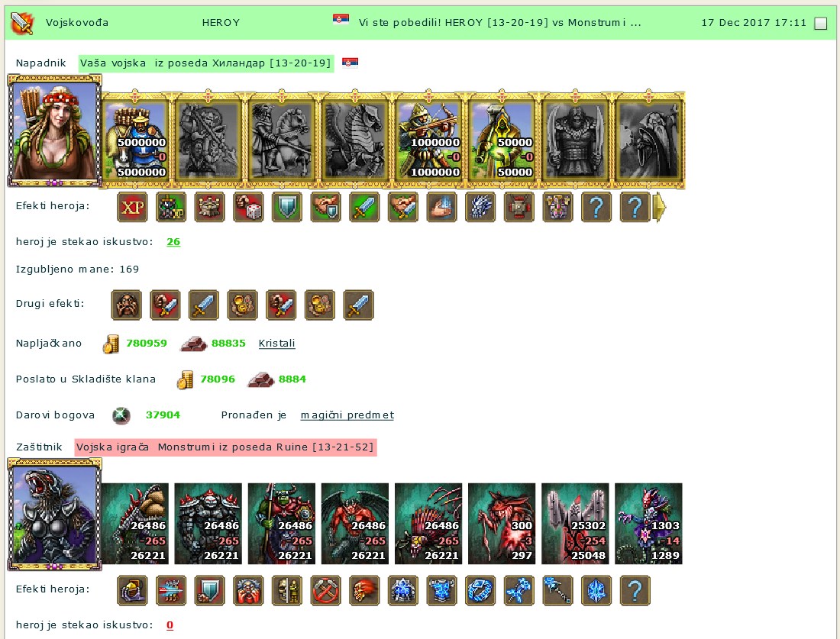Viewport: 840px width, 639px height.
Task: Click the red hammers defender effect icon
Action: [x=325, y=590]
